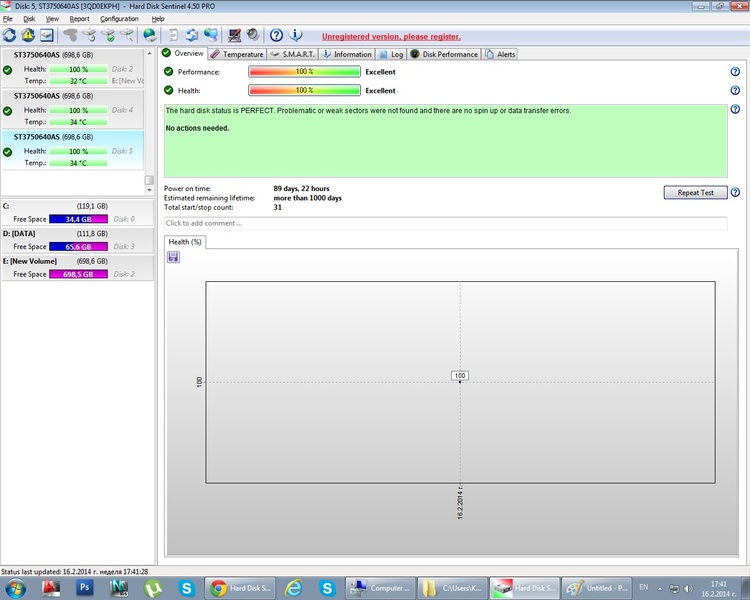The width and height of the screenshot is (750, 600).
Task: Click the Repeat Test button
Action: 695,192
